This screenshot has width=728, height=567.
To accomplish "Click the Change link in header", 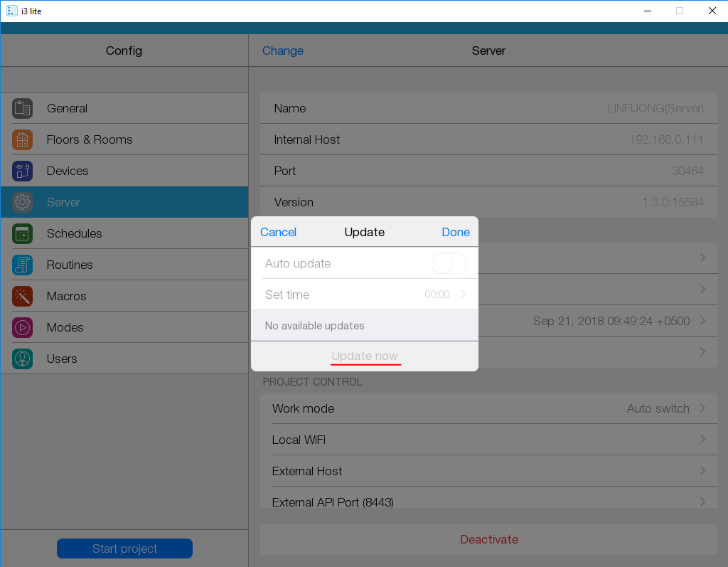I will [x=282, y=51].
